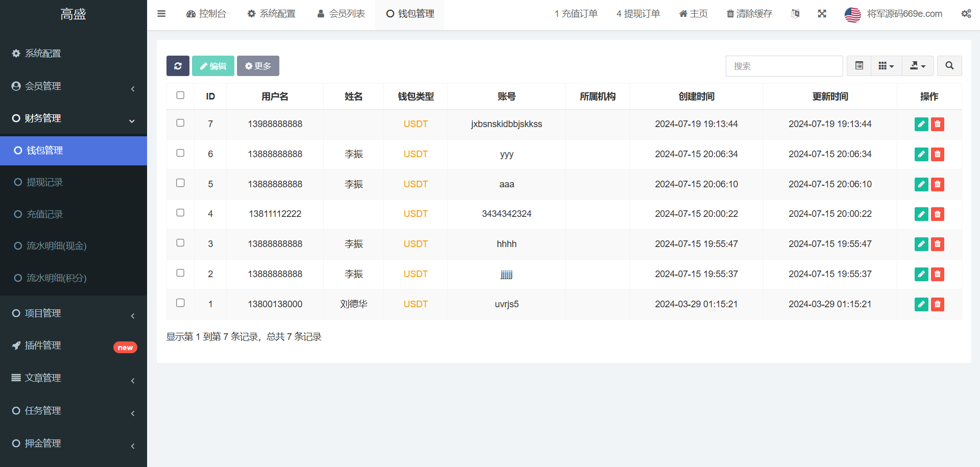Check the select-all header checkbox
Screen dimensions: 980x467
(x=180, y=95)
